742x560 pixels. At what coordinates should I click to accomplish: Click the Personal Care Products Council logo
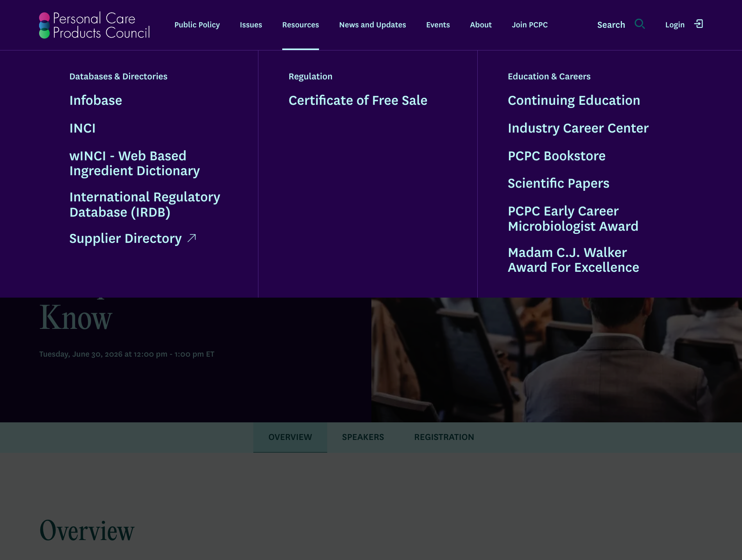[95, 25]
